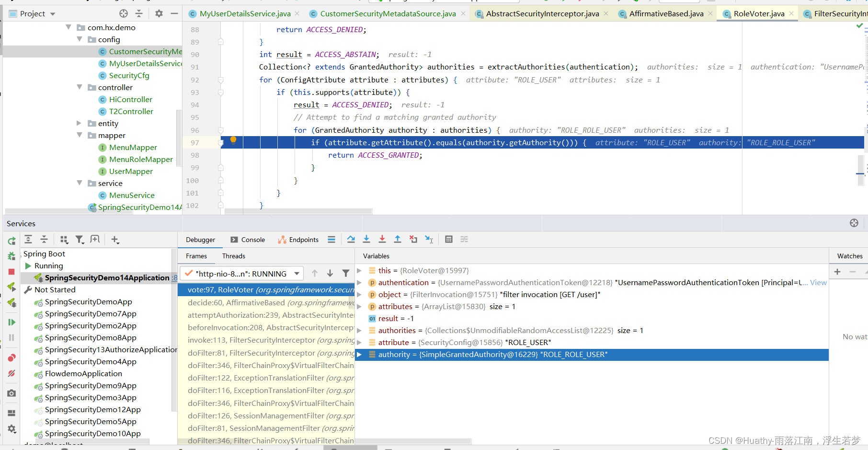Click the Force Step Into red arrow icon

pos(382,239)
